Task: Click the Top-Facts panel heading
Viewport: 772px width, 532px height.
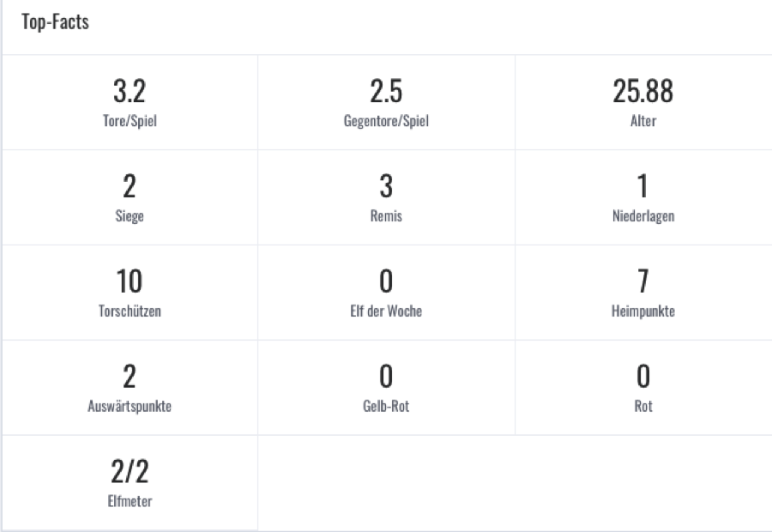Action: click(56, 23)
